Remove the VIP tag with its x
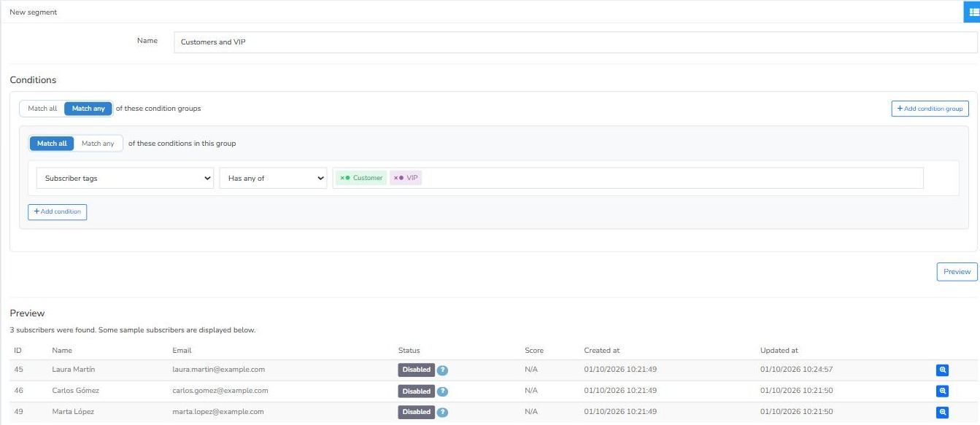This screenshot has height=425, width=980. pyautogui.click(x=396, y=178)
